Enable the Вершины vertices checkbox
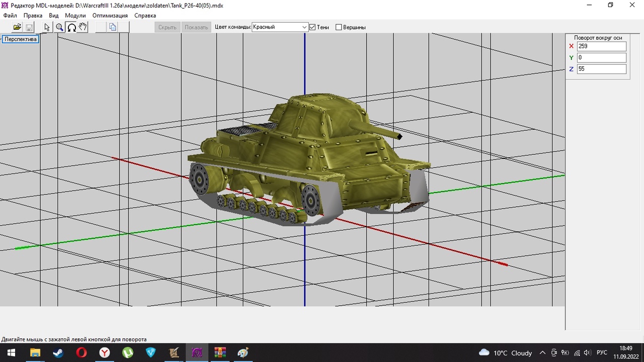 pos(339,27)
